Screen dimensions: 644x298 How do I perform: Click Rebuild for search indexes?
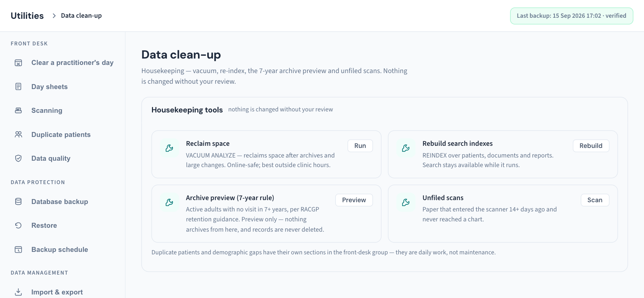point(591,146)
